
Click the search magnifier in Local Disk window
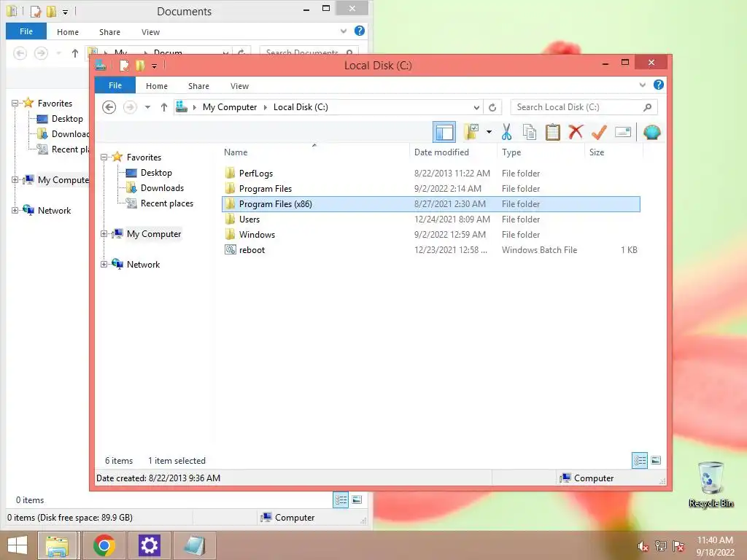(x=648, y=107)
